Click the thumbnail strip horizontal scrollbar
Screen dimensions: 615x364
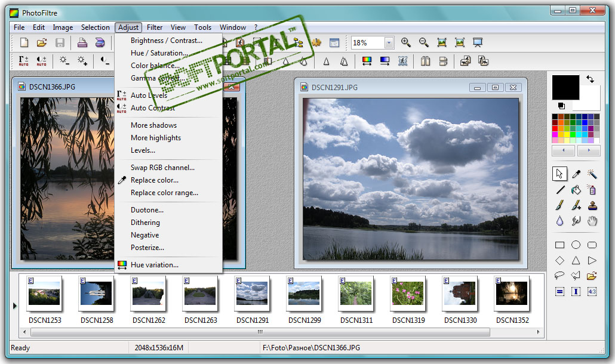[260, 332]
